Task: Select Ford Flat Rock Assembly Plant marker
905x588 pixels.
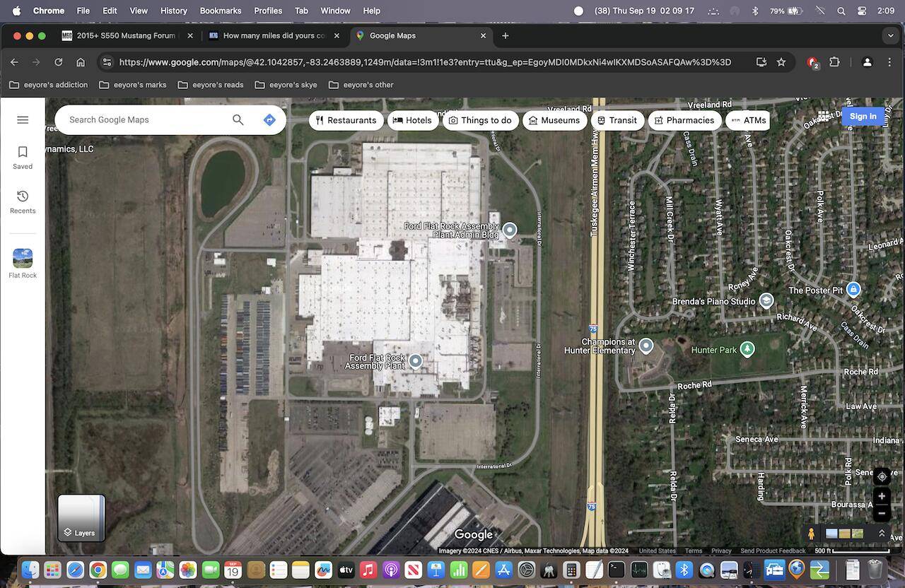Action: pyautogui.click(x=416, y=361)
